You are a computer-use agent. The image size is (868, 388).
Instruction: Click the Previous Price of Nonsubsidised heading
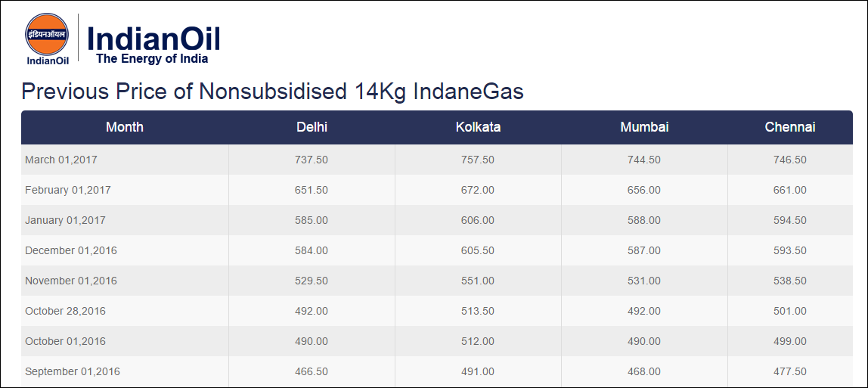(x=272, y=92)
